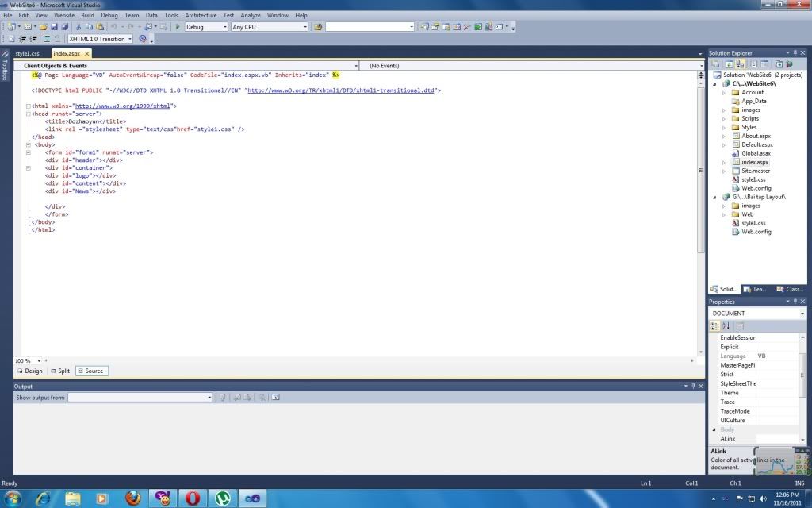Click the solution search combo box
812x508 pixels.
tap(370, 27)
